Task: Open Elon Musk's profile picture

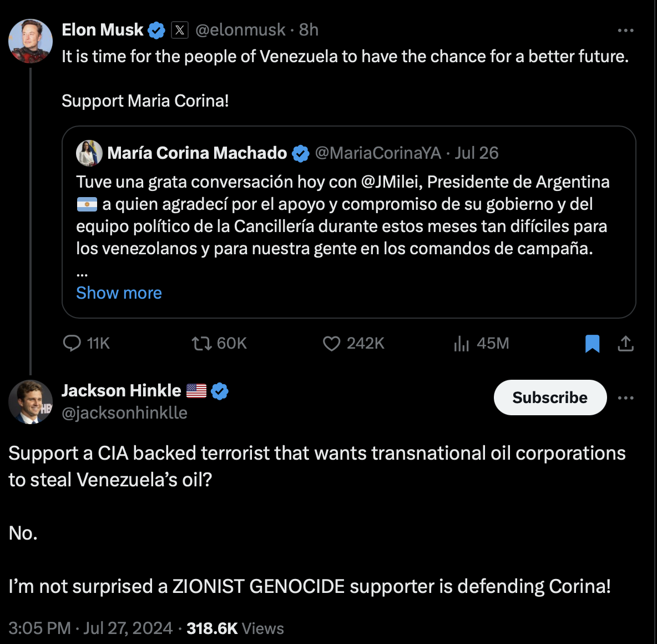Action: coord(31,41)
